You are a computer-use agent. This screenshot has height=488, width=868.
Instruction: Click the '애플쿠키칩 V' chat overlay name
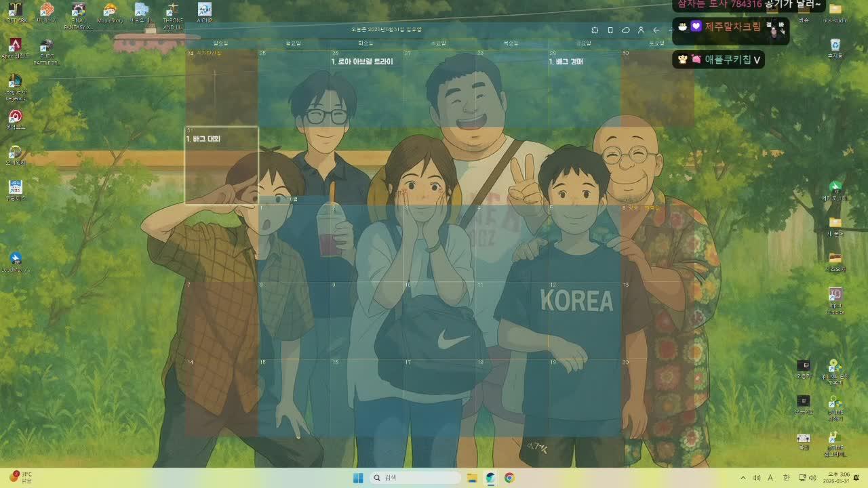tap(733, 60)
